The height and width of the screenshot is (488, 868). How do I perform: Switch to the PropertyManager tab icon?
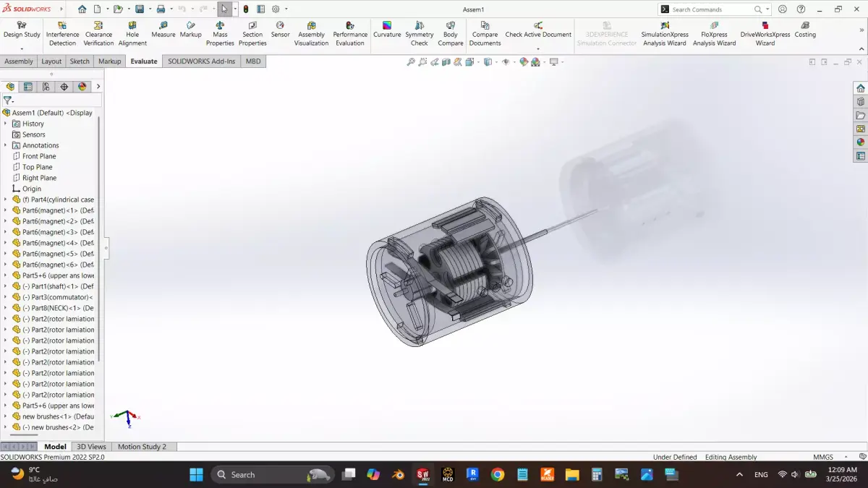pyautogui.click(x=28, y=87)
